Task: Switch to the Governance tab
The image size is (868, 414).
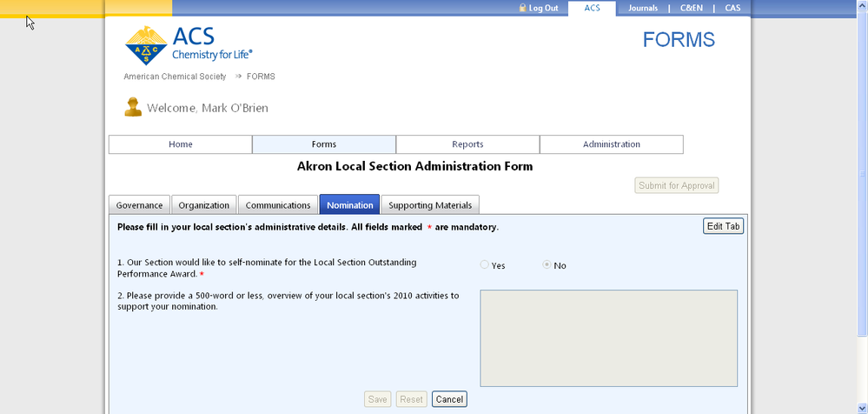Action: 139,205
